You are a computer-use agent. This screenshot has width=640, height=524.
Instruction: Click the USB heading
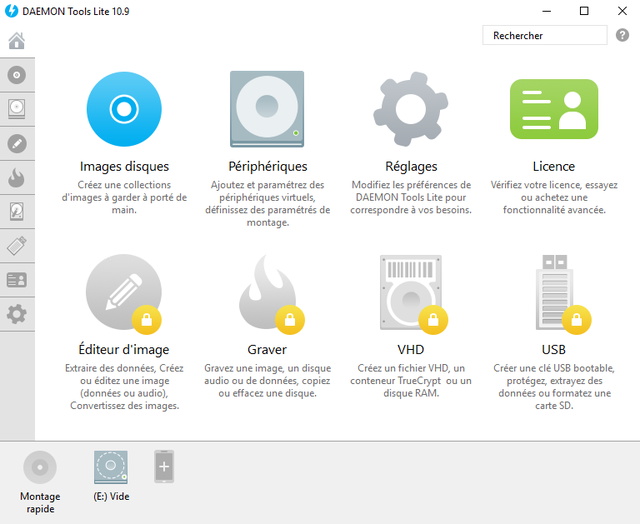click(x=554, y=350)
